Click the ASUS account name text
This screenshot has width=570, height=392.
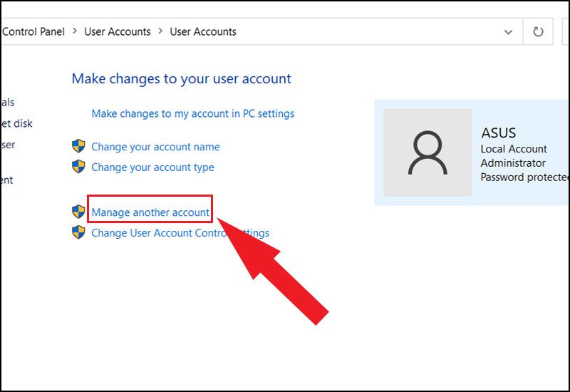(498, 133)
